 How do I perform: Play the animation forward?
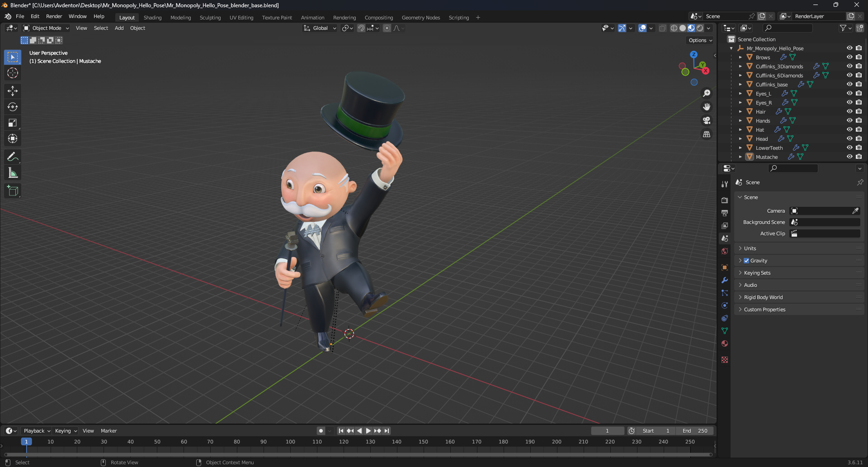368,431
